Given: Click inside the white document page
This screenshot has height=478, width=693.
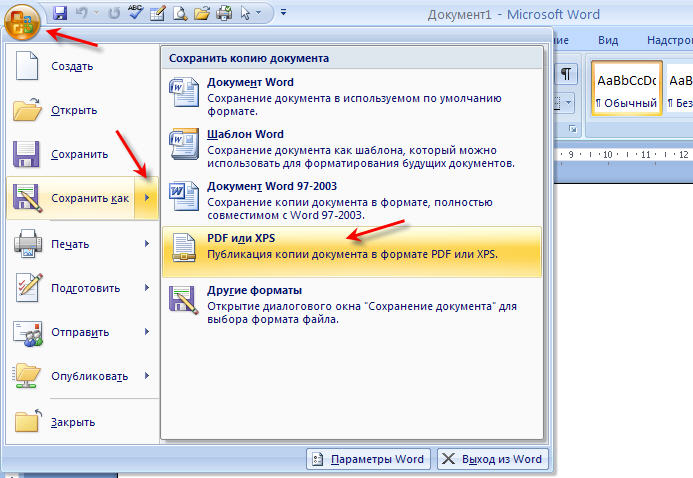Looking at the screenshot, I should tap(623, 327).
